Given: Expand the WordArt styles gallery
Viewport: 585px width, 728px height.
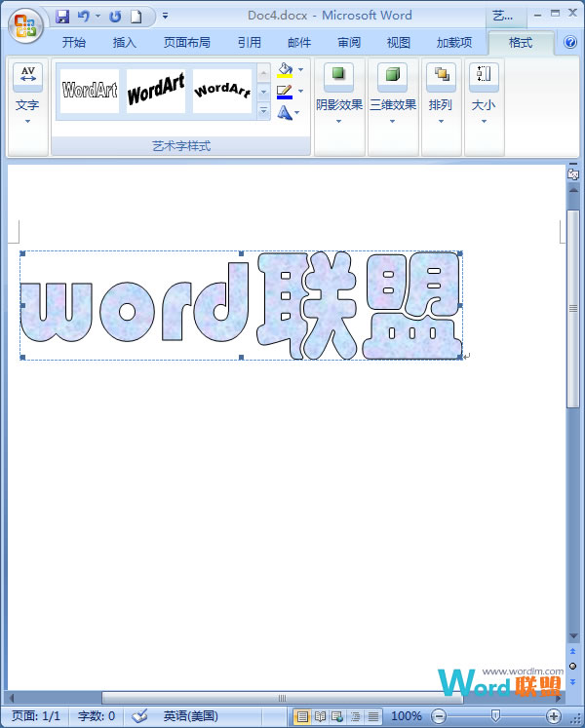Looking at the screenshot, I should pos(263,111).
